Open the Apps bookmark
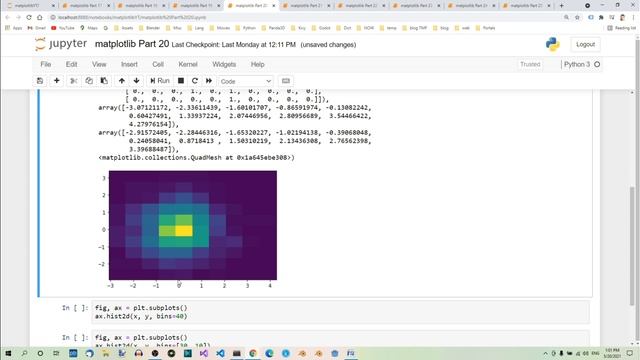 13,28
